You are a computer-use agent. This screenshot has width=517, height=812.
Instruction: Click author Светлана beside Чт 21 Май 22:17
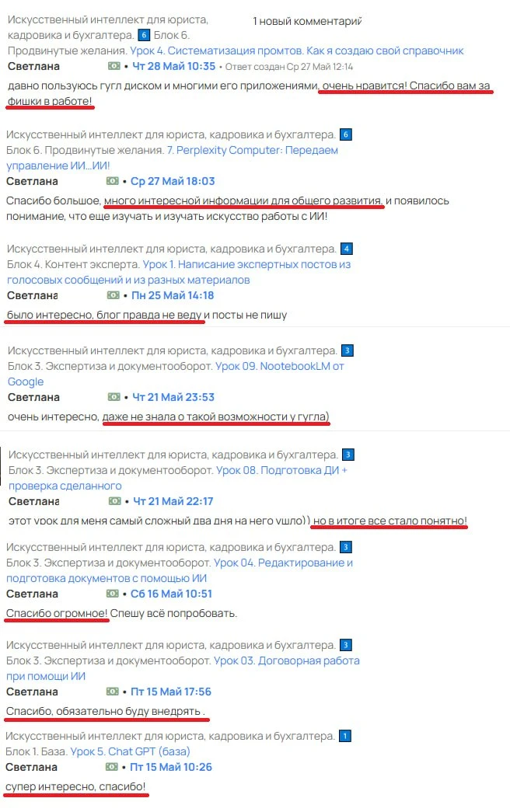tap(33, 501)
